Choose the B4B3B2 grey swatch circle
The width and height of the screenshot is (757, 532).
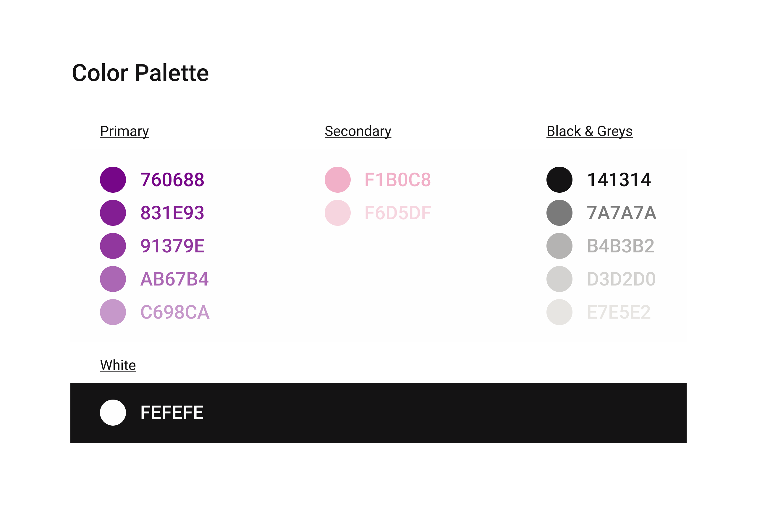[559, 246]
